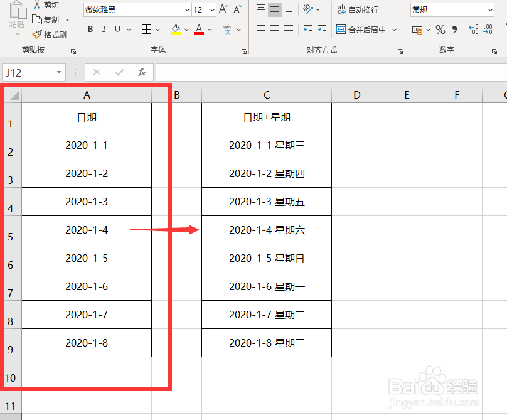Image resolution: width=507 pixels, height=420 pixels.
Task: Open Alignment (对齐方式) dialog launcher
Action: 400,51
